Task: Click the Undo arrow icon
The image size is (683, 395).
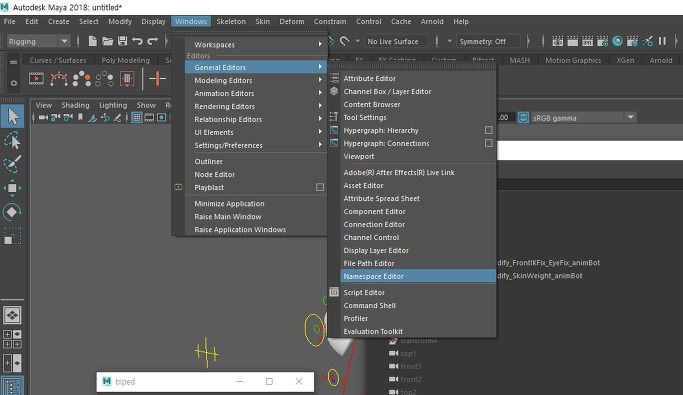Action: tap(137, 41)
